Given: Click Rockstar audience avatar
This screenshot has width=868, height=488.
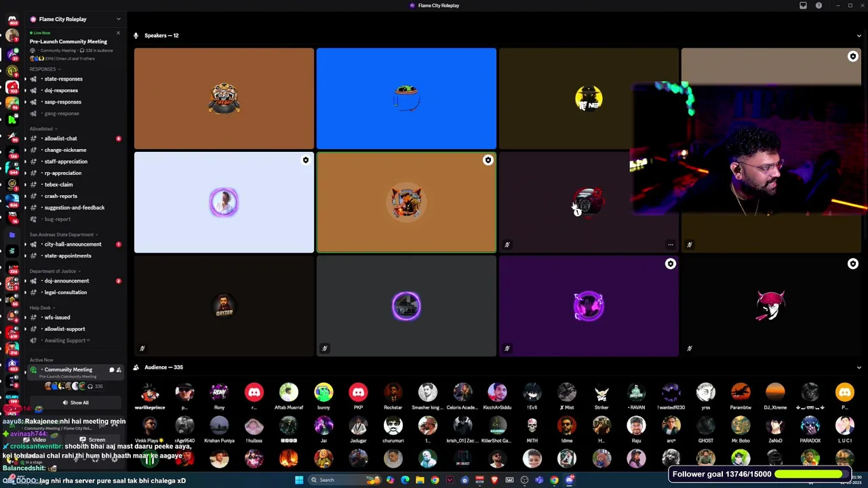Looking at the screenshot, I should pos(393,392).
